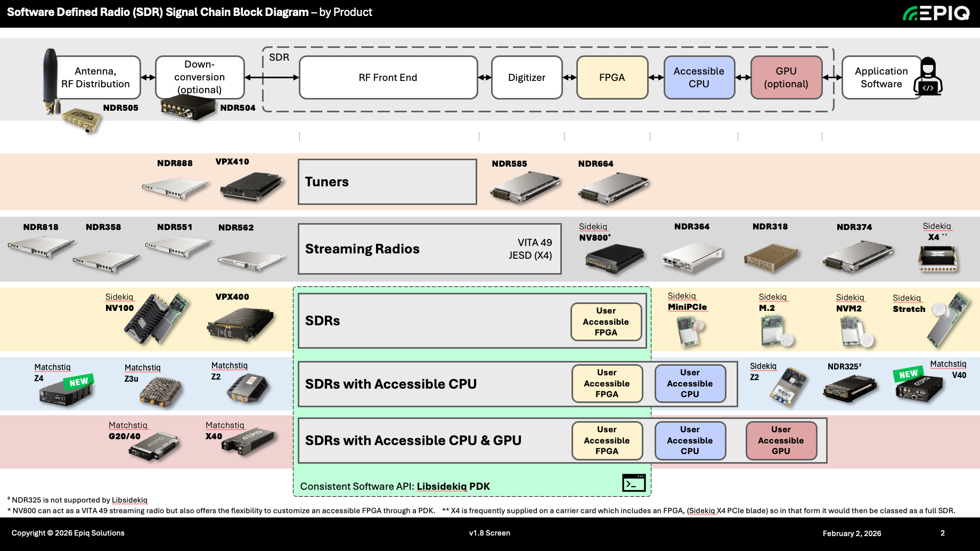Screen dimensions: 980x551
Task: Select the Application Software block
Action: (881, 78)
